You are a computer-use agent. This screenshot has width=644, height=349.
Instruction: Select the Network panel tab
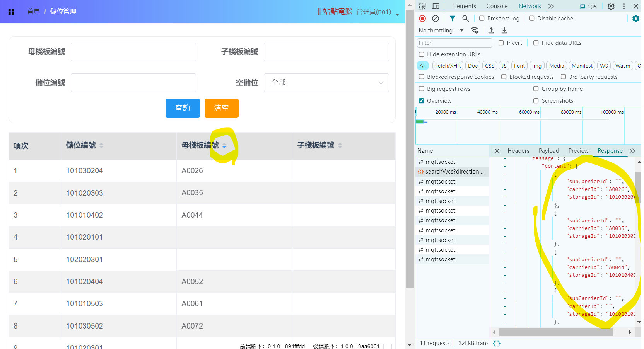(x=530, y=6)
